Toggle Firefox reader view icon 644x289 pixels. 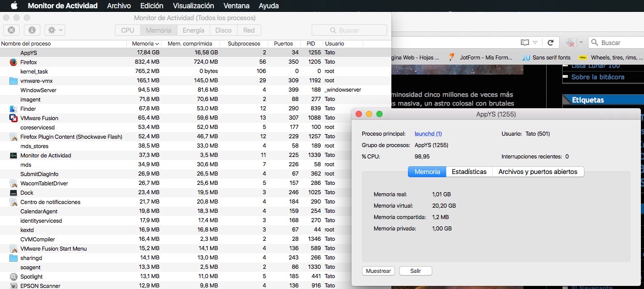pos(525,42)
